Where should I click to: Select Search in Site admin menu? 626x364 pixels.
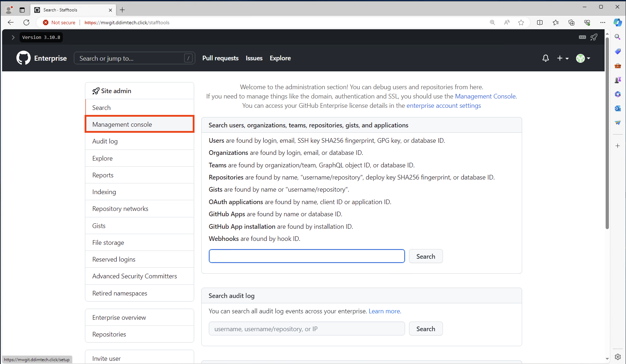[x=140, y=107]
